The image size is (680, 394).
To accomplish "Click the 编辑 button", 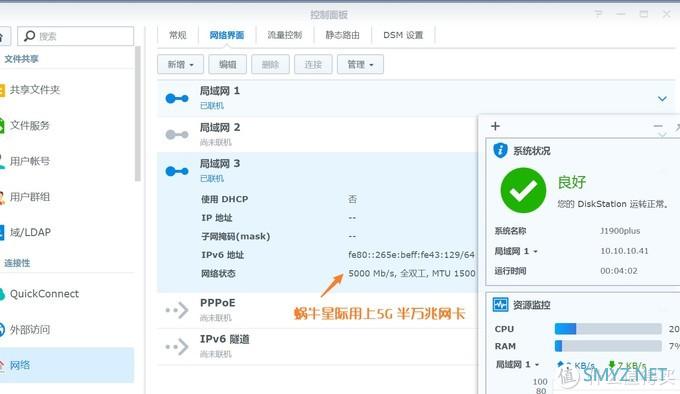I will [228, 65].
